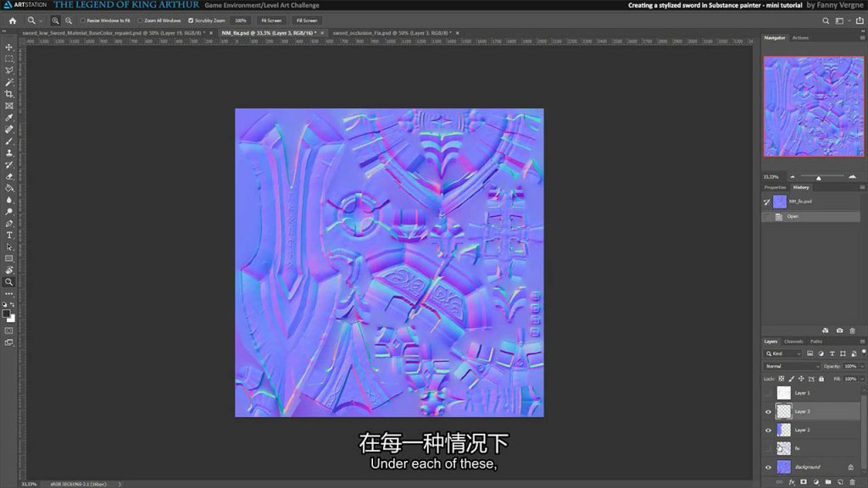868x488 pixels.
Task: Select the Rectangle shape tool
Action: 8,258
